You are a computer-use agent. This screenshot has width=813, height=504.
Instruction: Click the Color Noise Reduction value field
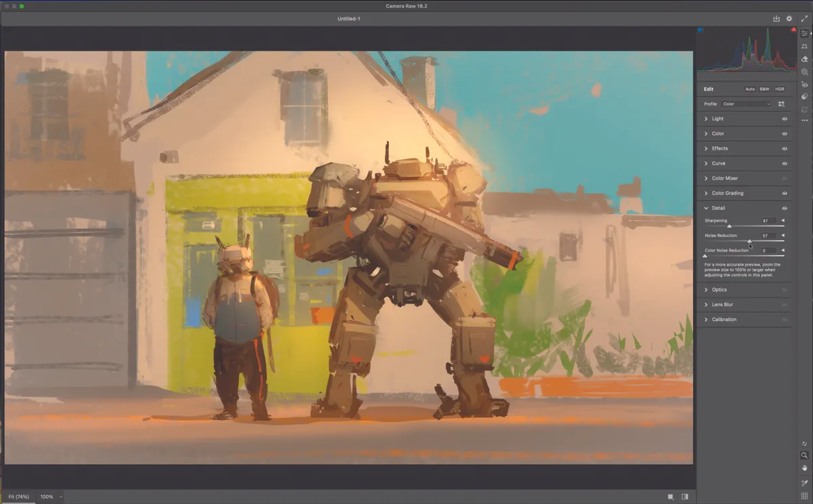(768, 251)
